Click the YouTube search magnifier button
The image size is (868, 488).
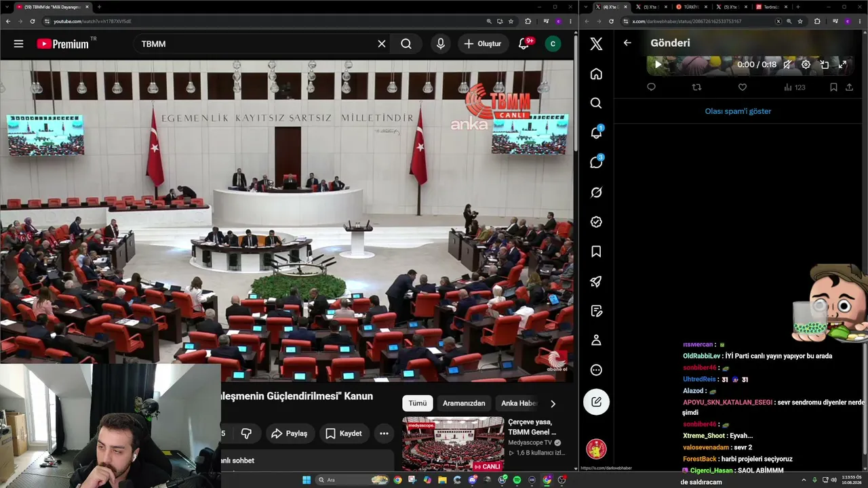(406, 44)
